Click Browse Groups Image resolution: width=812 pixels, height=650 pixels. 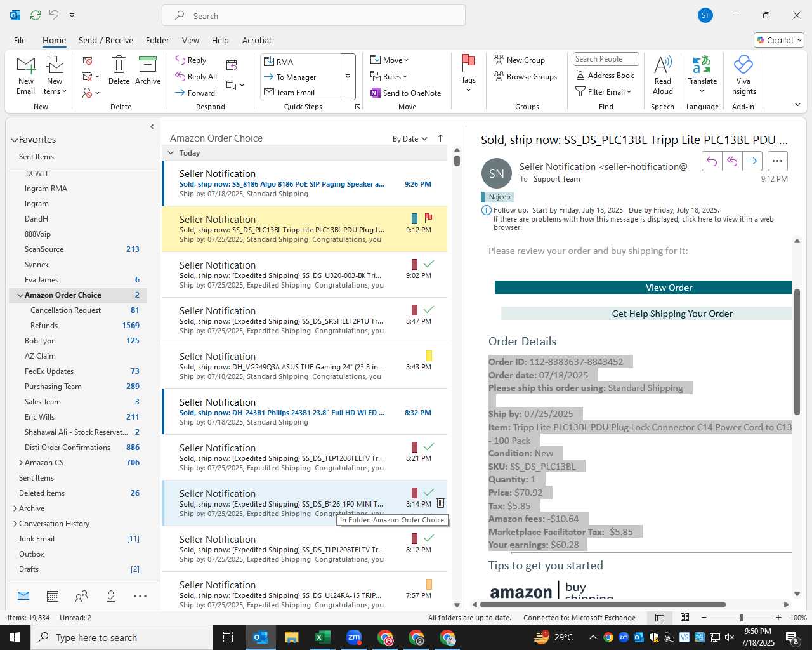pos(525,76)
